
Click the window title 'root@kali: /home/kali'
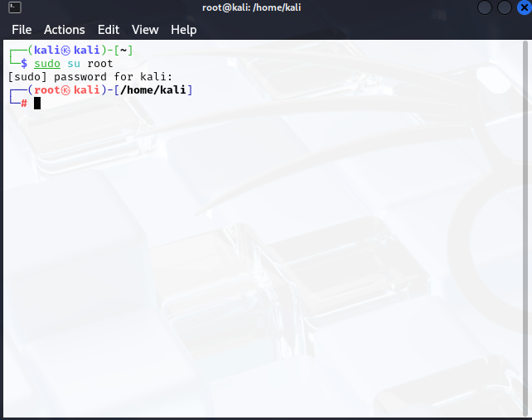(251, 7)
